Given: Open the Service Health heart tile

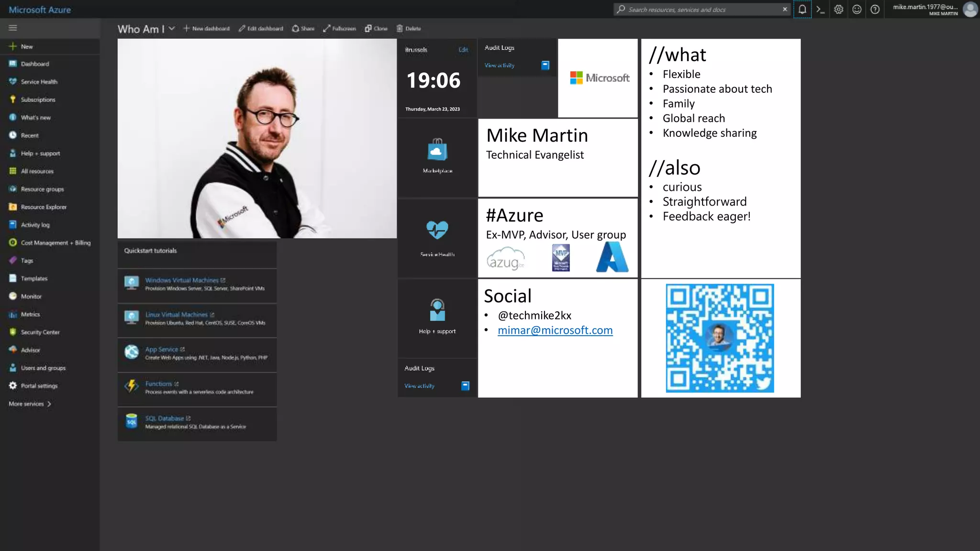Looking at the screenshot, I should tap(437, 238).
